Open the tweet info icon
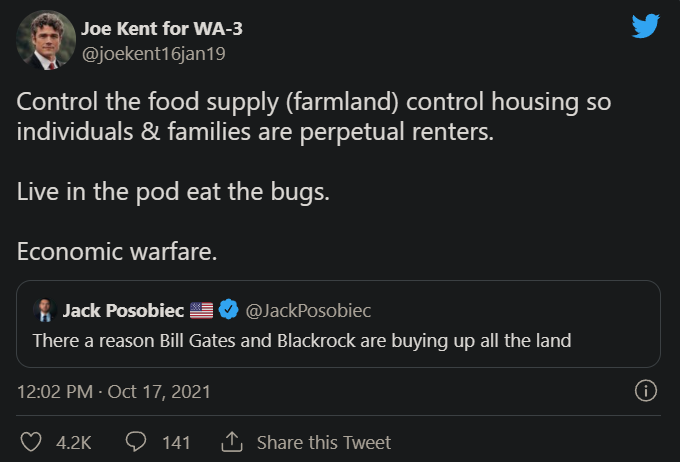Image resolution: width=680 pixels, height=462 pixels. 646,391
